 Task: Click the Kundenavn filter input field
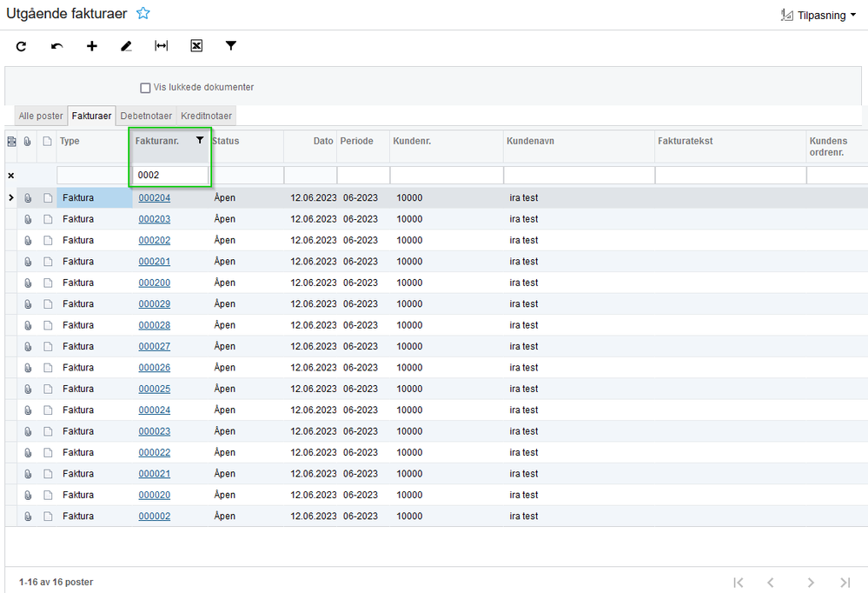[579, 175]
